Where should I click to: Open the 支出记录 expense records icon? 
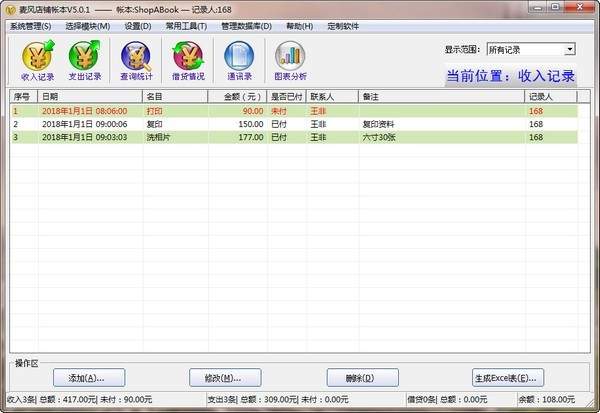[84, 60]
